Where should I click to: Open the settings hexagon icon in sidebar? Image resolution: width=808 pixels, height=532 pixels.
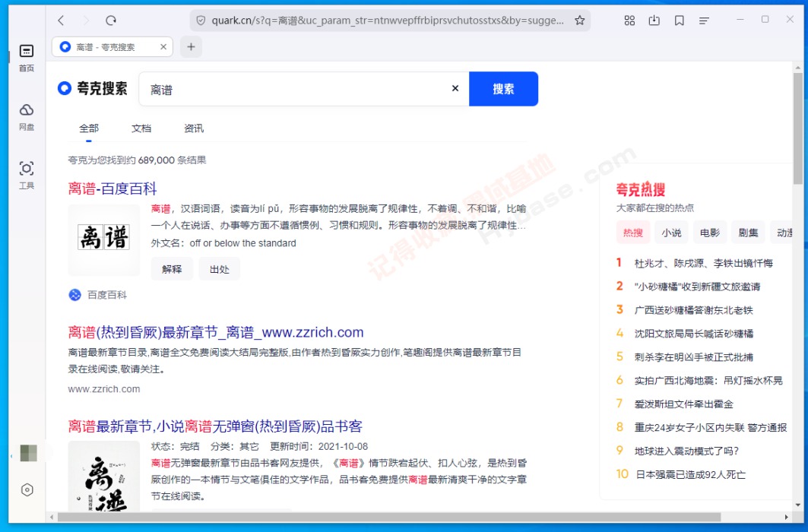(x=27, y=489)
